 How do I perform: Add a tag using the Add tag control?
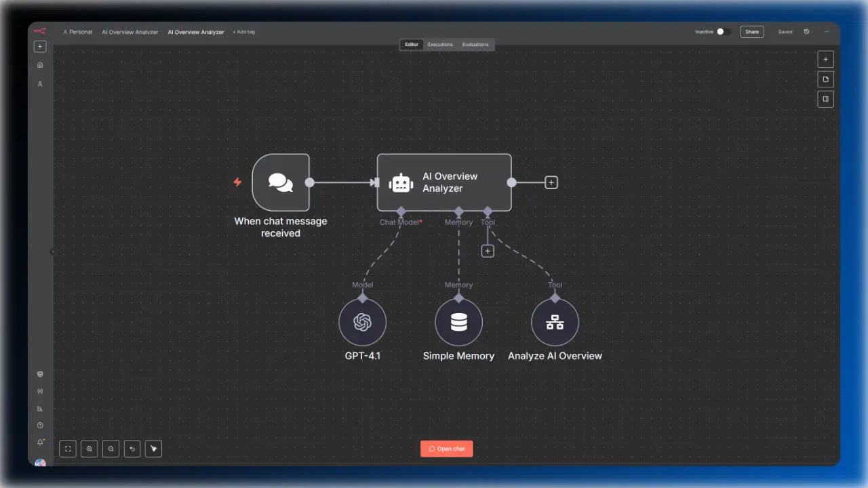[243, 31]
